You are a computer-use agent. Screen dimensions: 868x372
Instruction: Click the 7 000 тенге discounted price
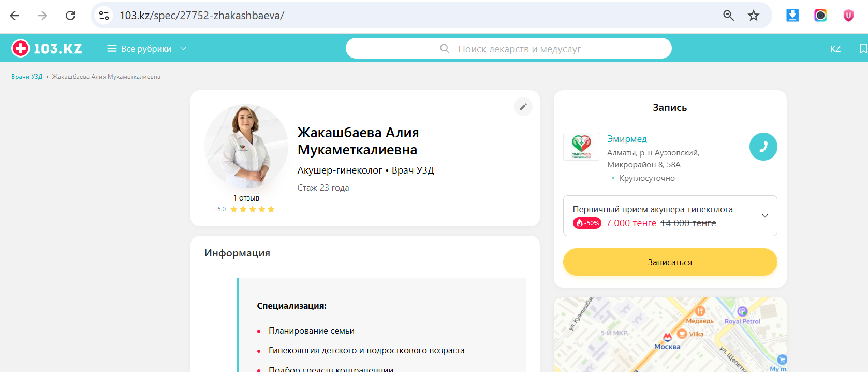click(x=631, y=223)
